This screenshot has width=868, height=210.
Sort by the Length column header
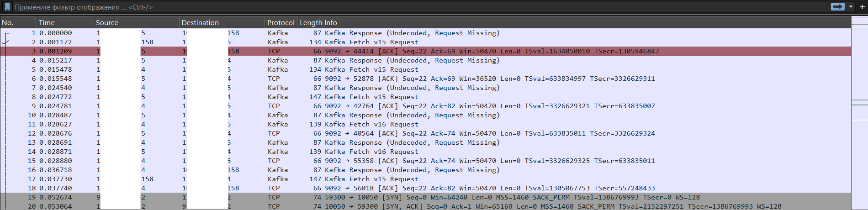pos(311,22)
